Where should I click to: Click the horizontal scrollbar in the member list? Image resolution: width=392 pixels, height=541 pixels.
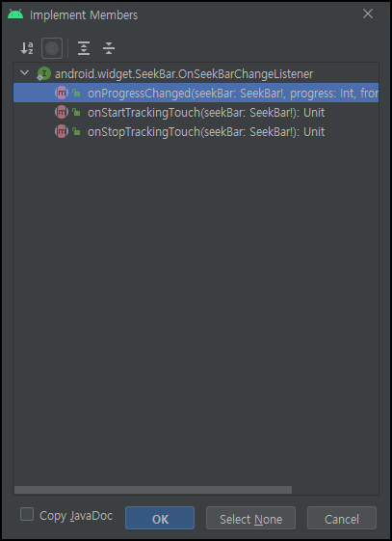pyautogui.click(x=153, y=490)
